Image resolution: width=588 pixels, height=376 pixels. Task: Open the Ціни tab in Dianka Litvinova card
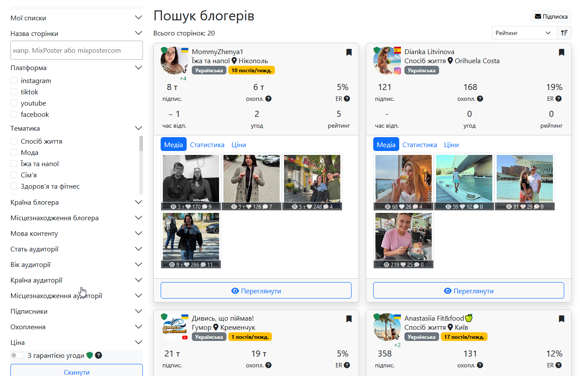pos(451,145)
